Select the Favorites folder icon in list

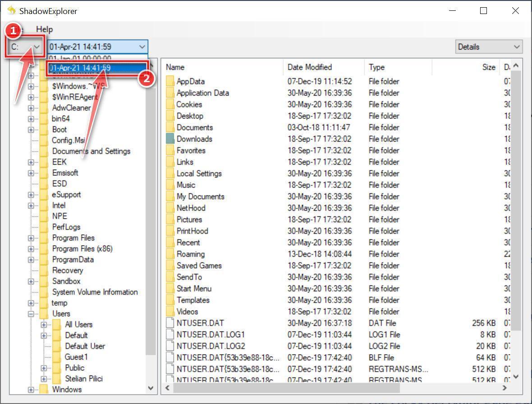(x=170, y=150)
